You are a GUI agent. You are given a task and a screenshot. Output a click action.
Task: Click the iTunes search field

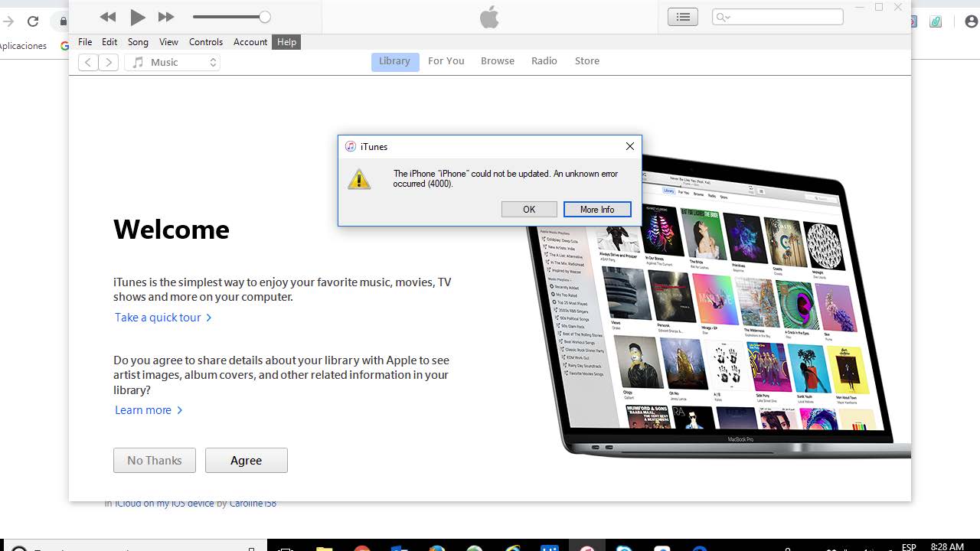778,17
